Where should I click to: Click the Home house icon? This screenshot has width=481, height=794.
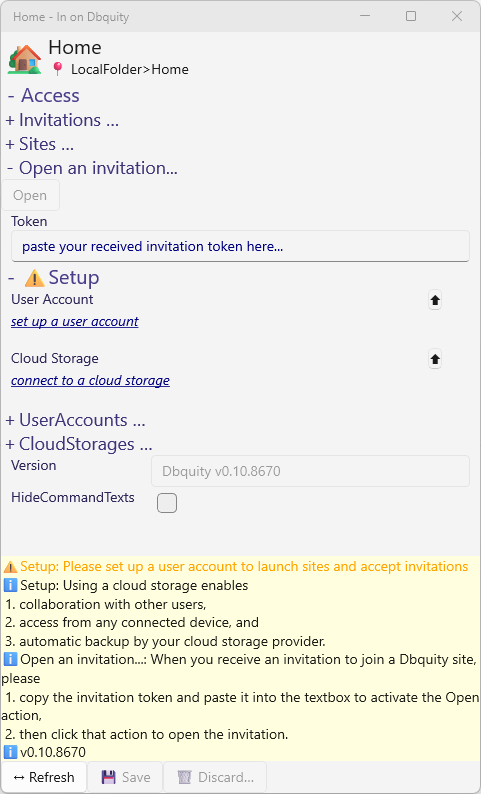tap(24, 59)
